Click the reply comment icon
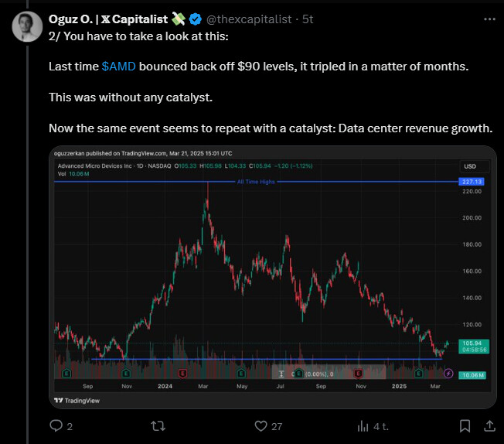 [56, 425]
